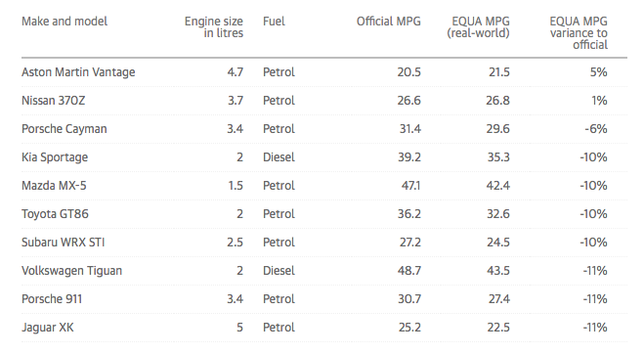The height and width of the screenshot is (354, 644).
Task: Click the 48.7 official MPG value
Action: pos(409,271)
